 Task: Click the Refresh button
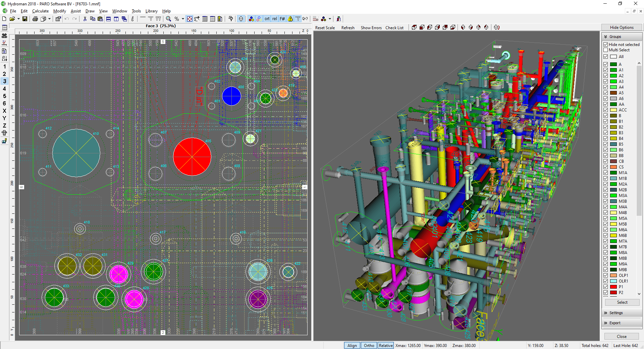(x=348, y=28)
